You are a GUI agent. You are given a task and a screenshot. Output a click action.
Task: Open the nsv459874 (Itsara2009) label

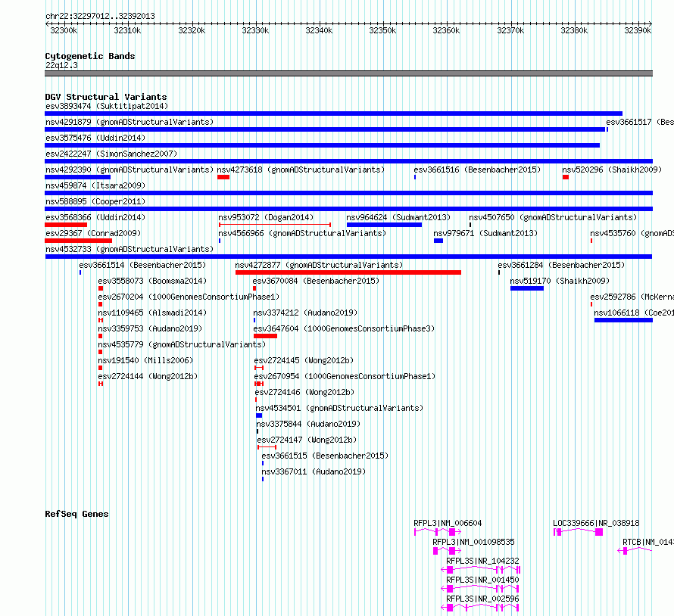coord(95,185)
